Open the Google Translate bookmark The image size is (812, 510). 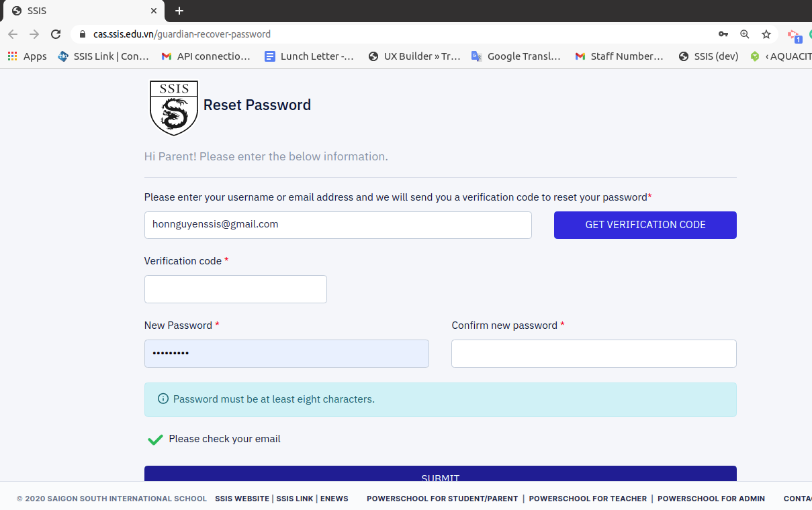(516, 56)
